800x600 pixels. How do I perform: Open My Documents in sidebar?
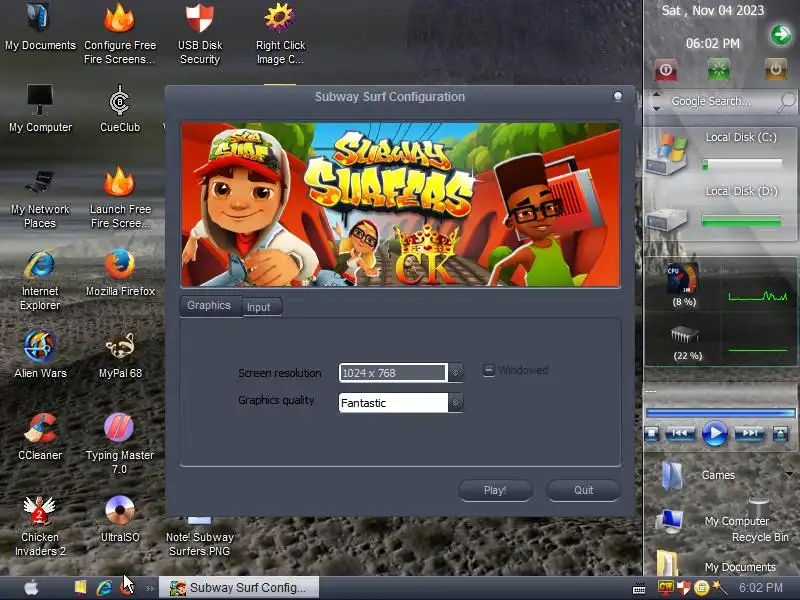click(x=716, y=565)
